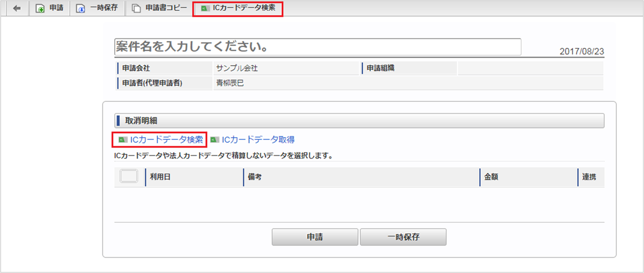Click the 金額 column header
Viewport: 644px width, 273px height.
528,177
